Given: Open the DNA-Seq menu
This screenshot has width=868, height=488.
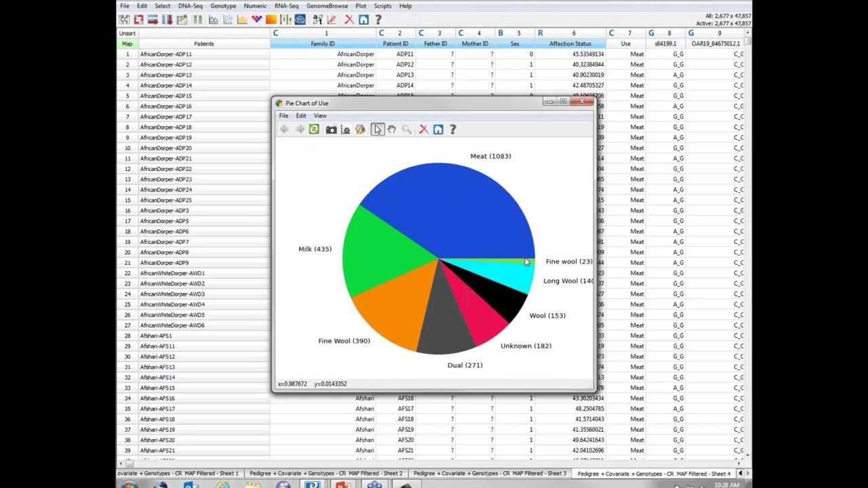Looking at the screenshot, I should (x=190, y=6).
